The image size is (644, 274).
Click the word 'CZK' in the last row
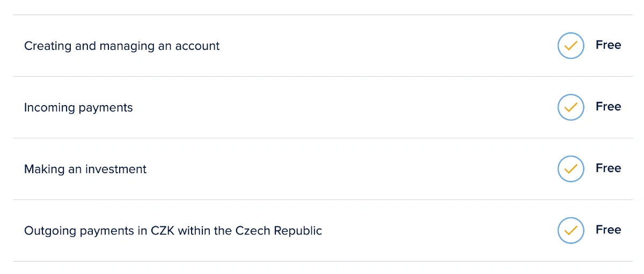163,231
